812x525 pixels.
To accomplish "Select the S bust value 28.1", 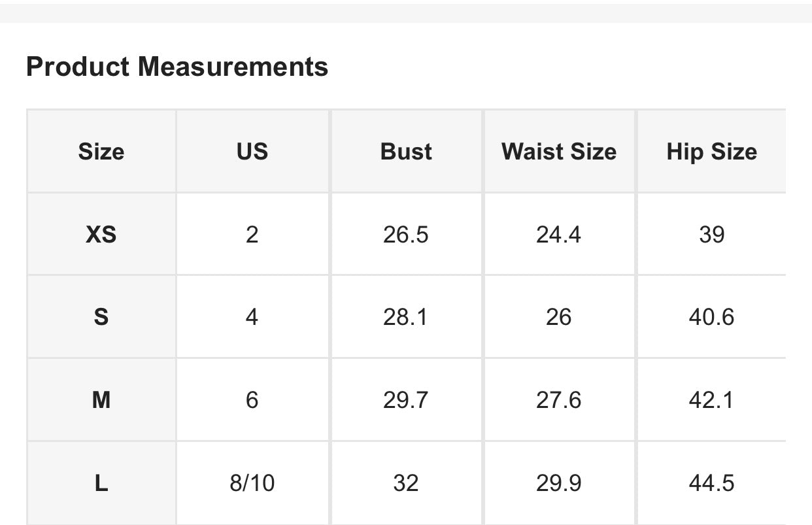I will [x=406, y=317].
